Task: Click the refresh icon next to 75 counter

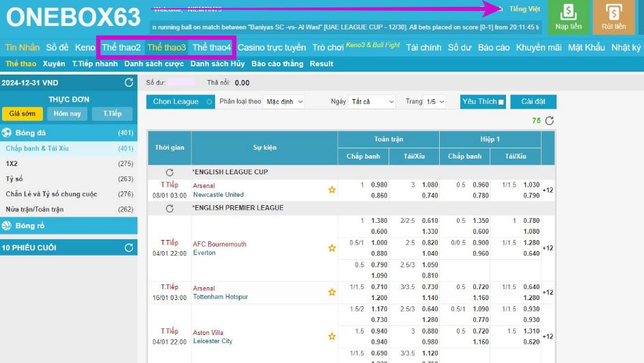Action: (x=550, y=120)
